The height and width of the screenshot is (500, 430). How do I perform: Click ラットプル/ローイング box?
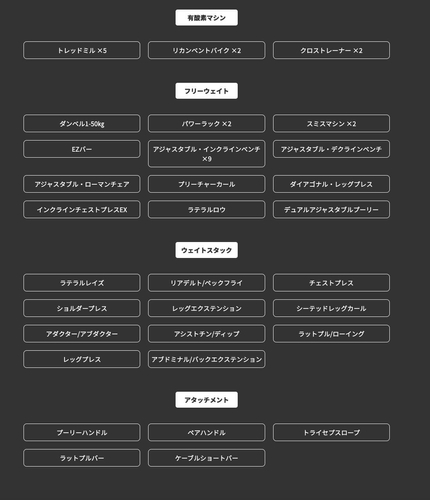coord(331,334)
